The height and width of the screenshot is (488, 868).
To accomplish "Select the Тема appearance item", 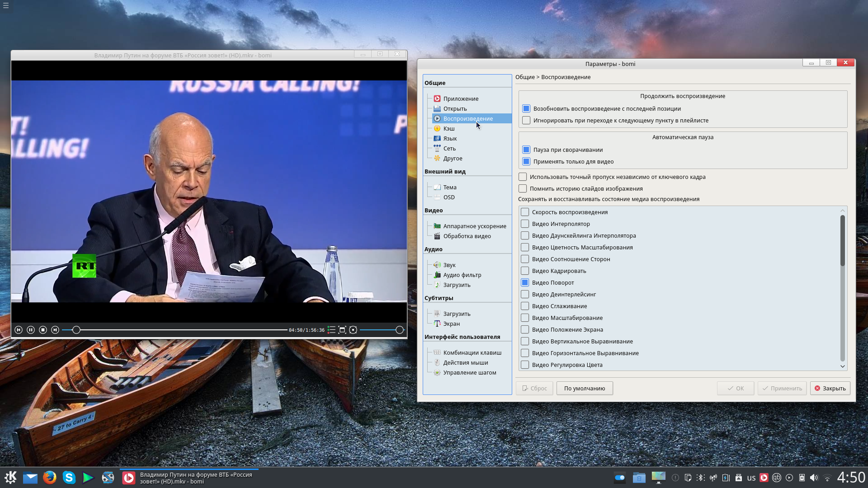I will coord(449,188).
